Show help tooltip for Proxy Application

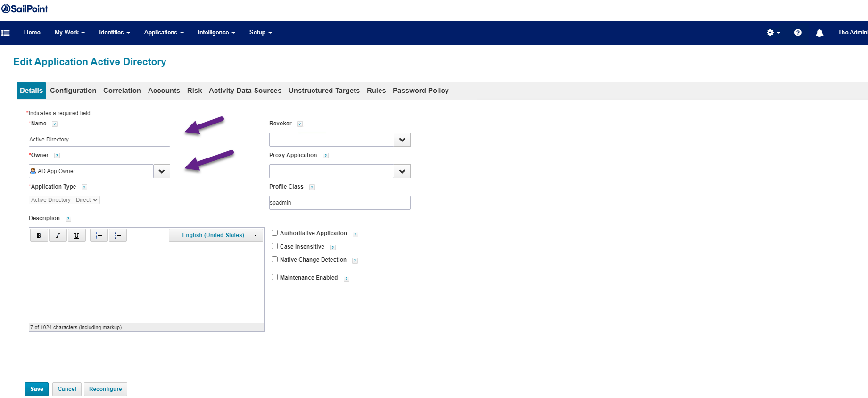[326, 156]
